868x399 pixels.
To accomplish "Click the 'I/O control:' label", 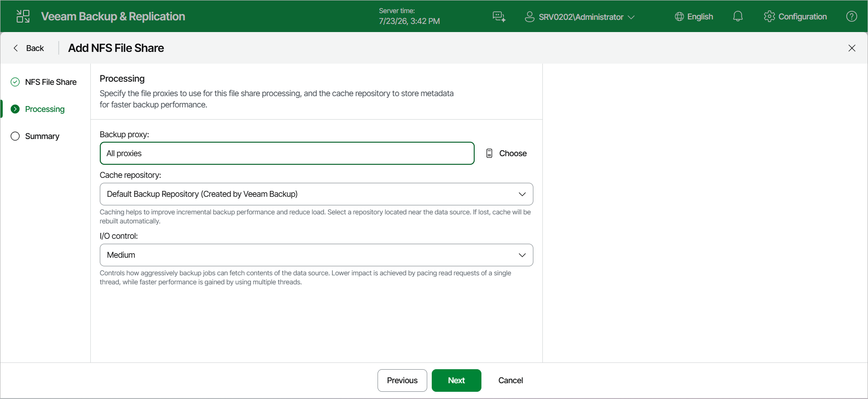I will click(119, 236).
